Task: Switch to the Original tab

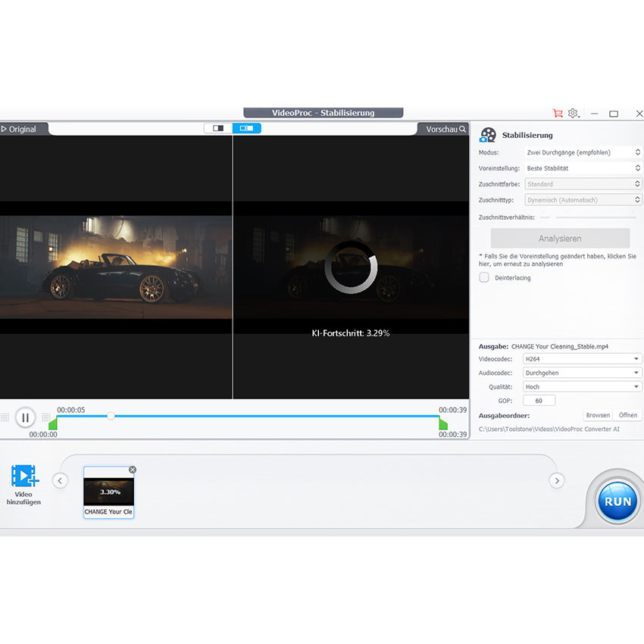Action: pos(21,129)
